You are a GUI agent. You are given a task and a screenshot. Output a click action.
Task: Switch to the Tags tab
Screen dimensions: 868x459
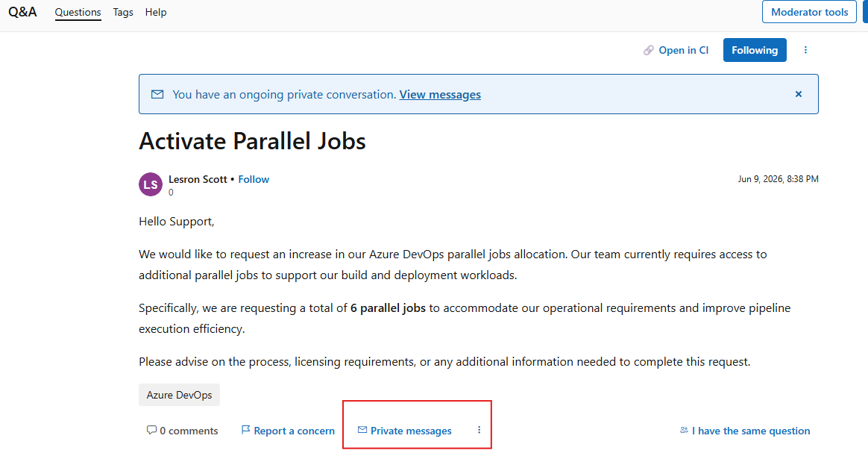pyautogui.click(x=123, y=12)
